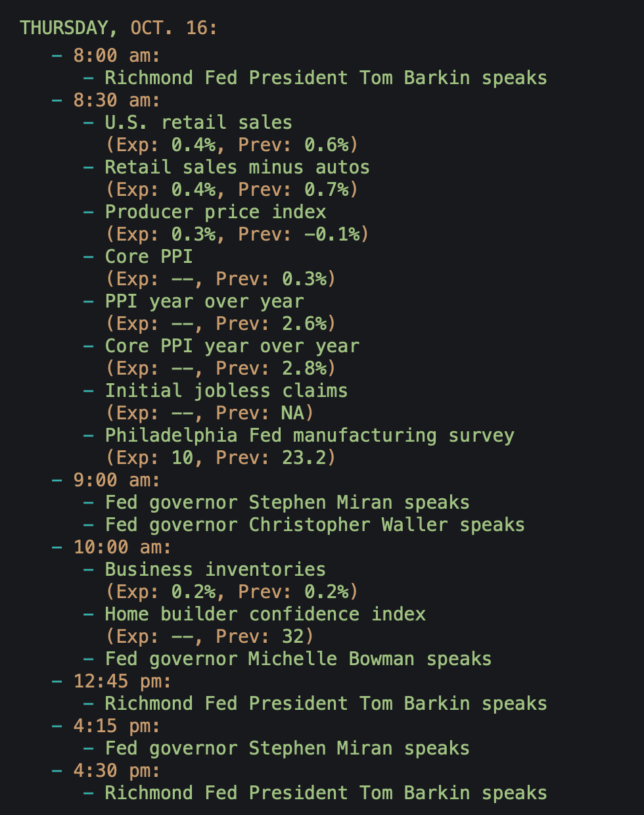Screen dimensions: 644x815
Task: Select the 8:00 am time entry
Action: (116, 56)
